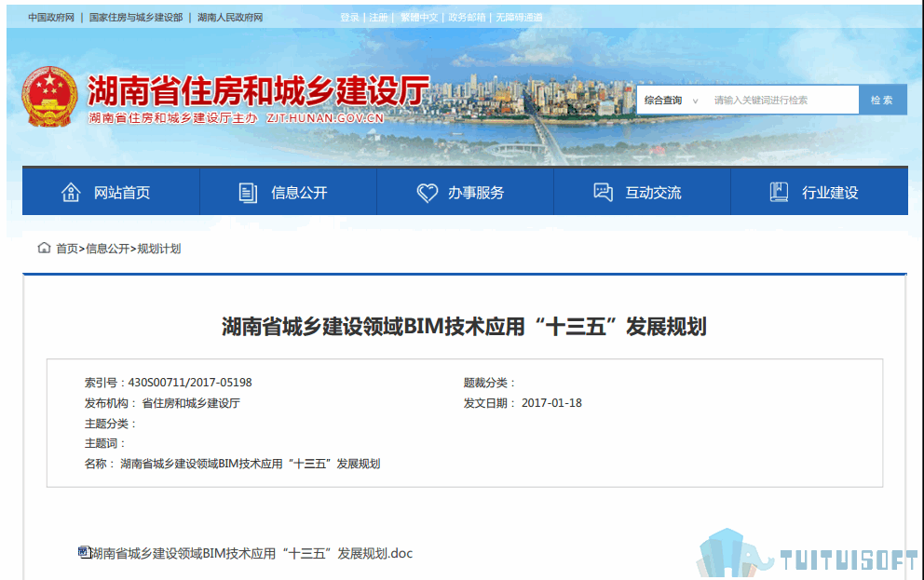Focus the keyword search input field
This screenshot has width=924, height=580.
782,101
